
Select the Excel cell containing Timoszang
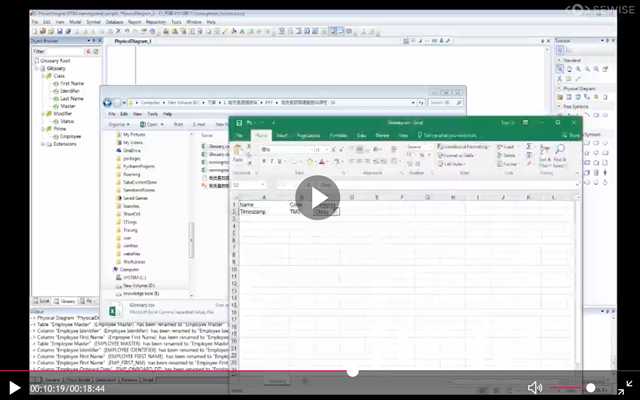click(x=263, y=212)
